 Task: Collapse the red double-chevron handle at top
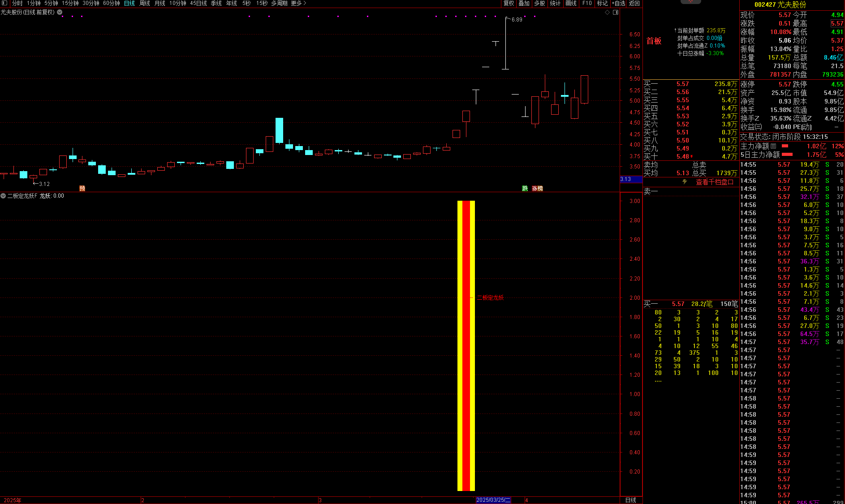coord(691,2)
